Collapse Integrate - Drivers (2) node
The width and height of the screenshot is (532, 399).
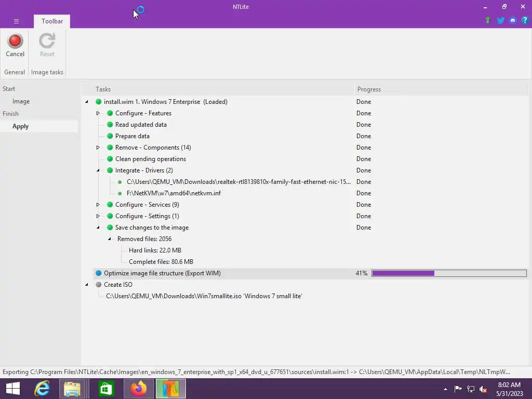[x=98, y=170]
